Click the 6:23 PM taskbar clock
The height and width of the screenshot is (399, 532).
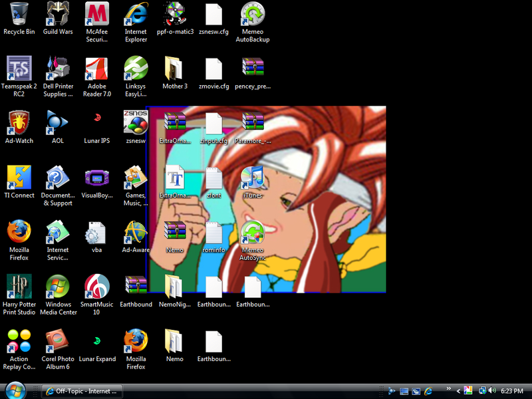click(x=511, y=391)
